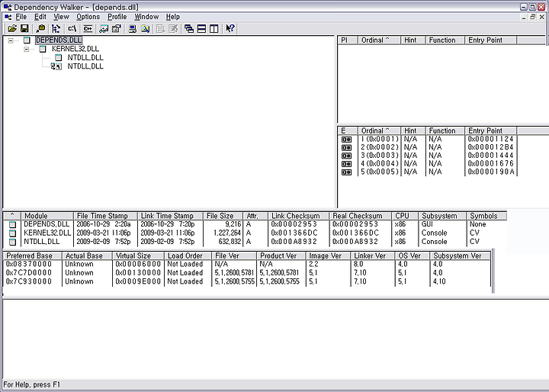This screenshot has width=549, height=392.
Task: Select entry point 0x00001124 cell
Action: coord(490,139)
